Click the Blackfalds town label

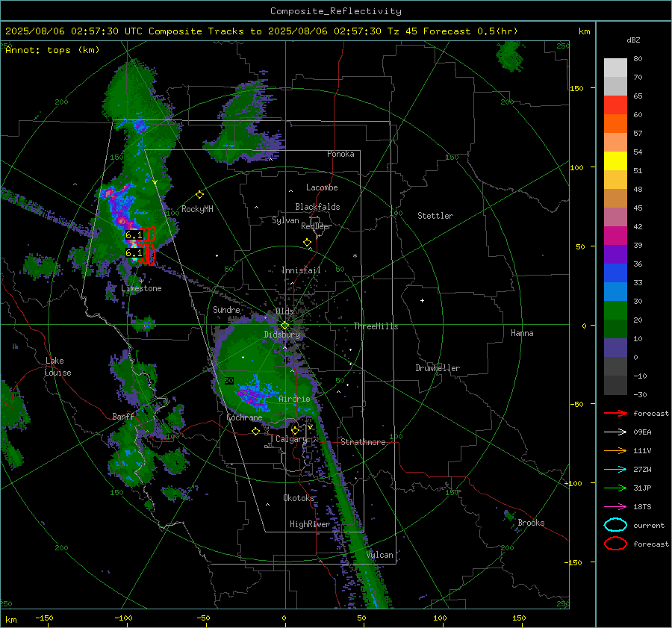317,207
